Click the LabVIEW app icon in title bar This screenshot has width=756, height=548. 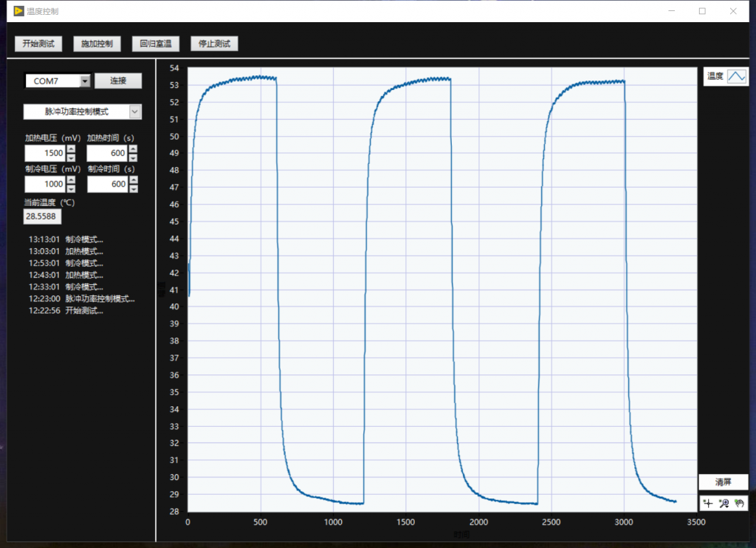point(19,11)
